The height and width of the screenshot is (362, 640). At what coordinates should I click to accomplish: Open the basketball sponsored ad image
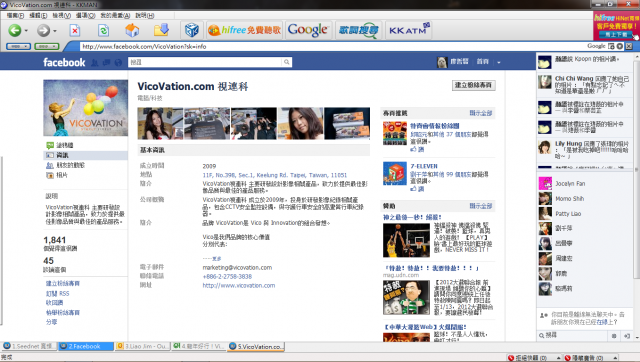[406, 240]
